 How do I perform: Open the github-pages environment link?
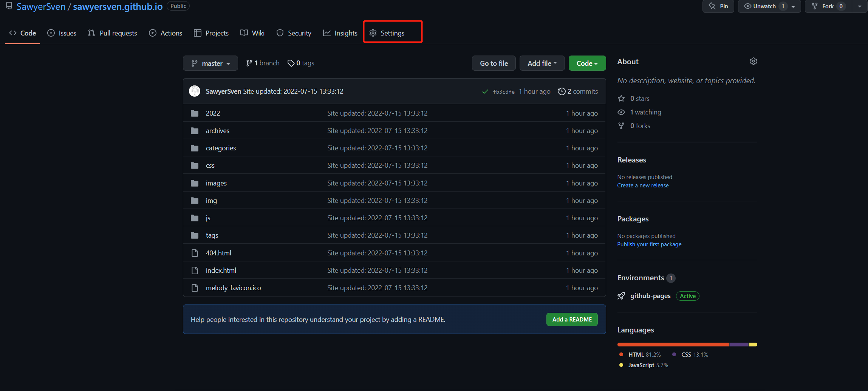650,296
